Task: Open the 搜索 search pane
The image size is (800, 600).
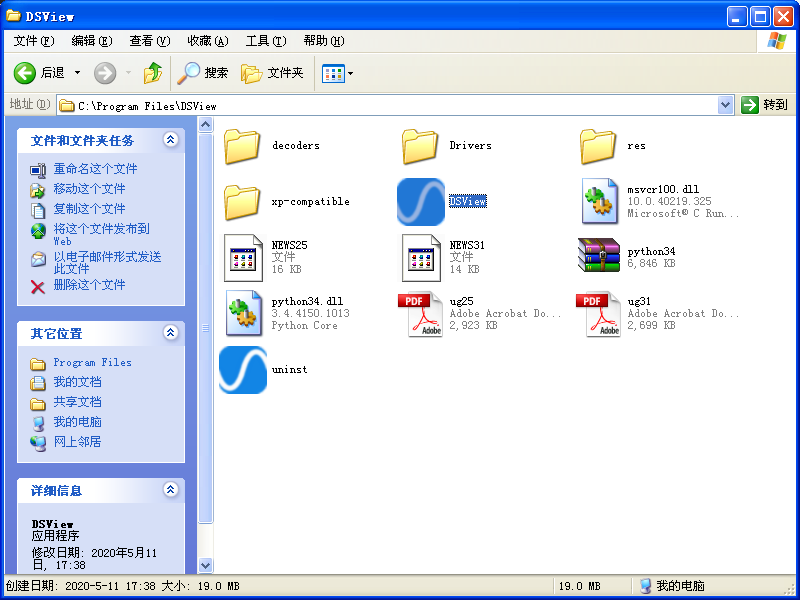Action: 203,73
